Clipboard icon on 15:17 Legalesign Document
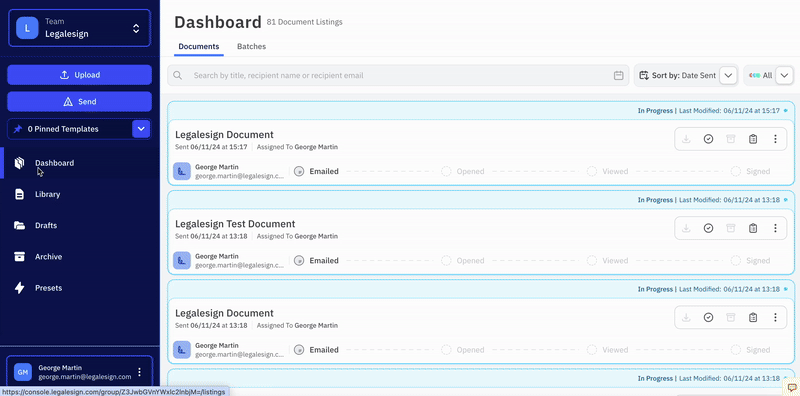 pyautogui.click(x=753, y=139)
